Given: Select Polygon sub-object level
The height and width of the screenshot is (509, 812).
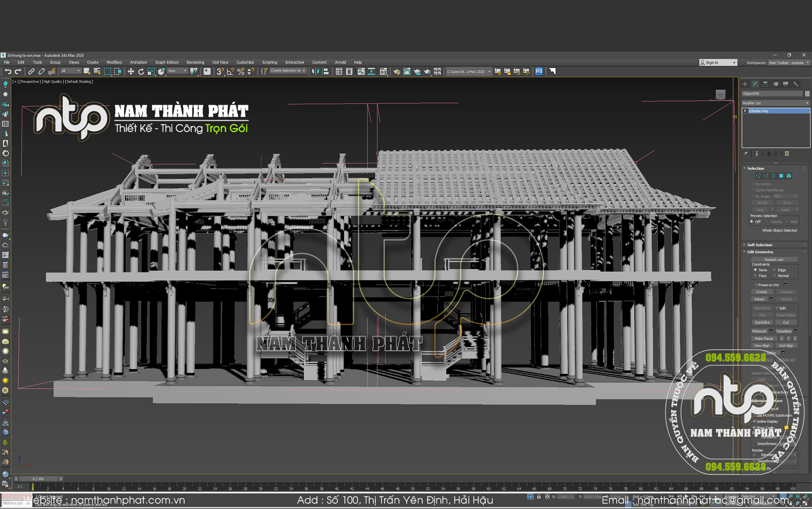Looking at the screenshot, I should 781,176.
